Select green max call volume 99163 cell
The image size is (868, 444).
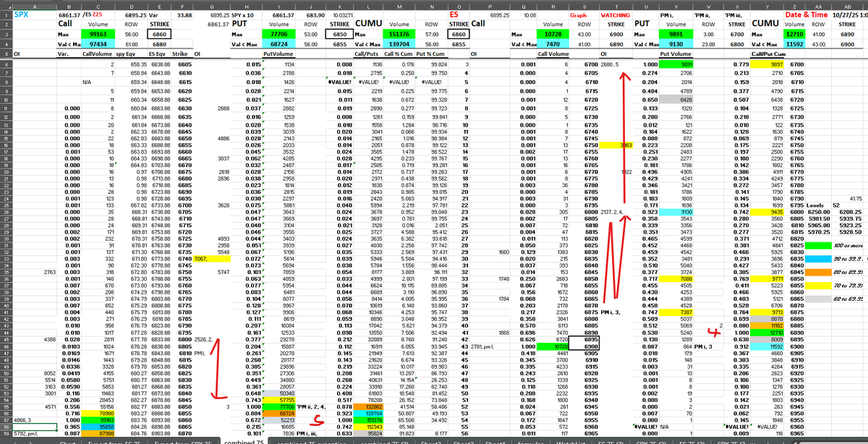point(99,34)
